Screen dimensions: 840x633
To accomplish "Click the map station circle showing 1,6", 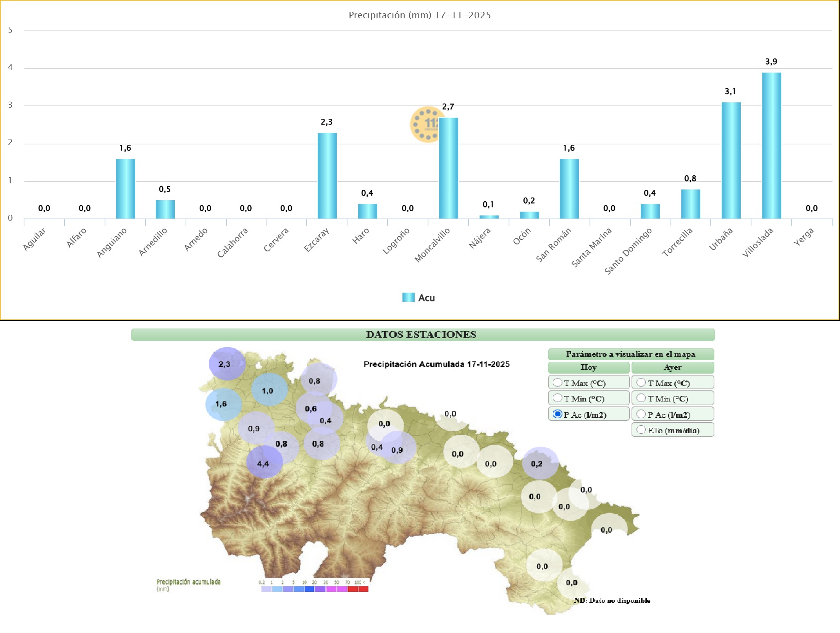I will point(223,405).
